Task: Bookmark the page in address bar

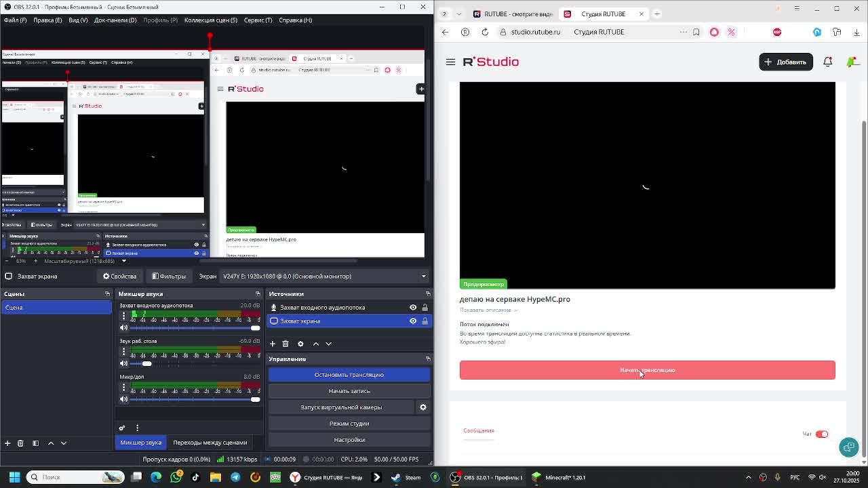Action: (x=696, y=32)
